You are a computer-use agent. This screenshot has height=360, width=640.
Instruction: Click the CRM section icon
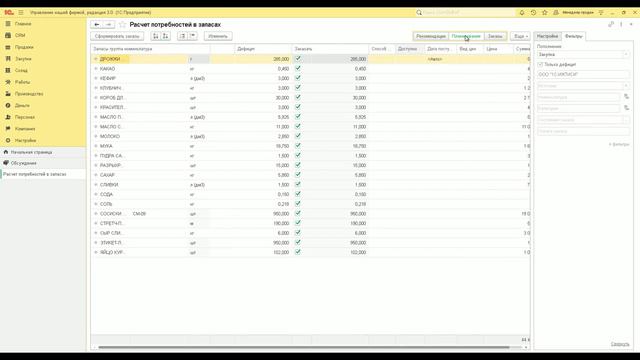click(8, 36)
